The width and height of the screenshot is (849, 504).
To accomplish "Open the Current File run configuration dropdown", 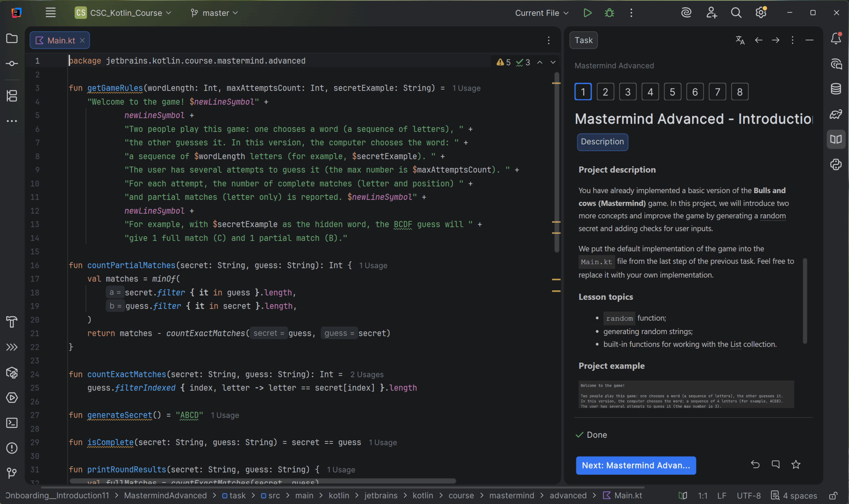I will [x=541, y=13].
